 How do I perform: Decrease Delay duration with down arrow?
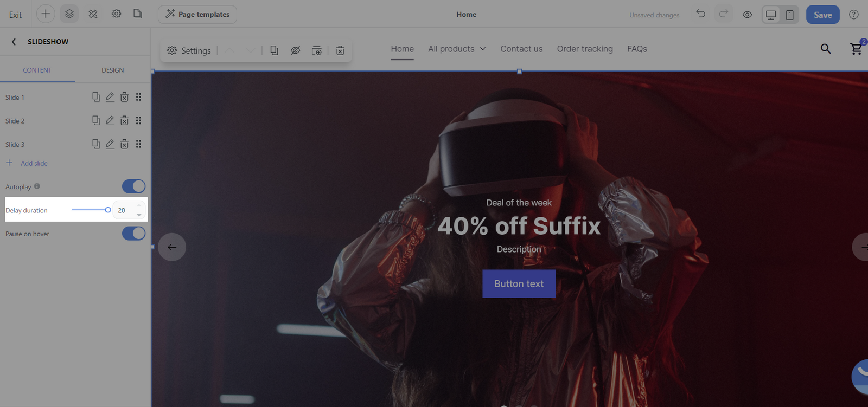[x=139, y=215]
